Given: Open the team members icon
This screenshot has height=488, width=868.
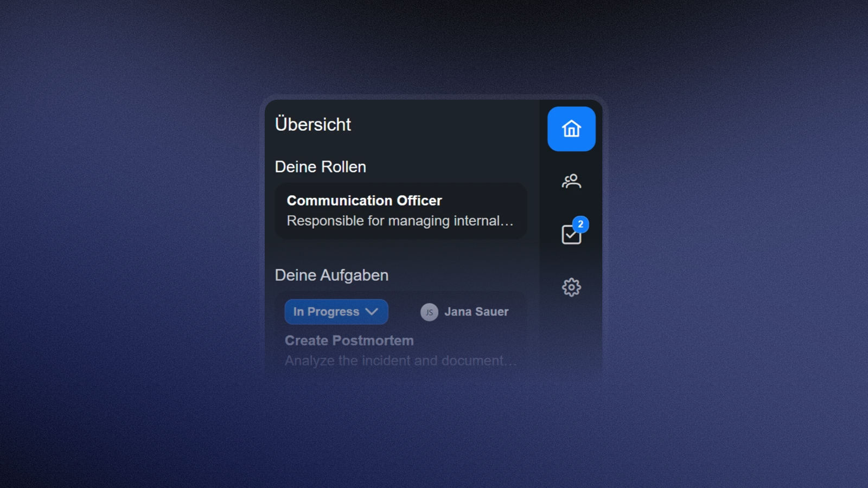Looking at the screenshot, I should 571,181.
